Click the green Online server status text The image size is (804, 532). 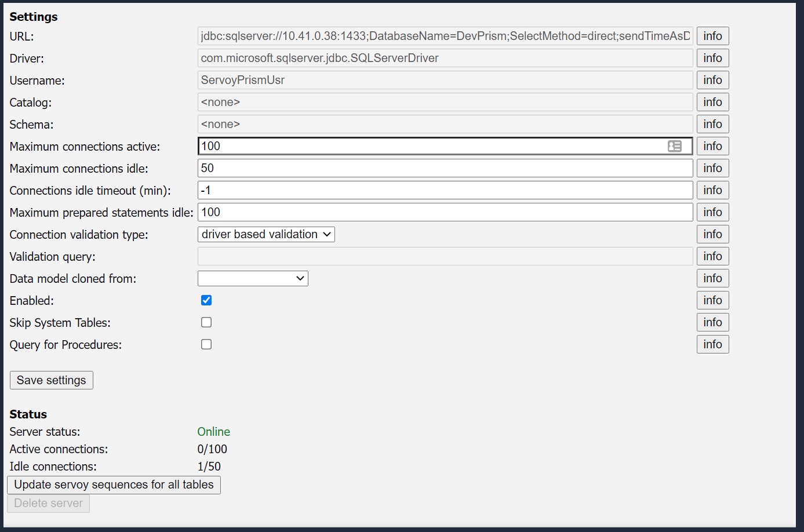(213, 432)
